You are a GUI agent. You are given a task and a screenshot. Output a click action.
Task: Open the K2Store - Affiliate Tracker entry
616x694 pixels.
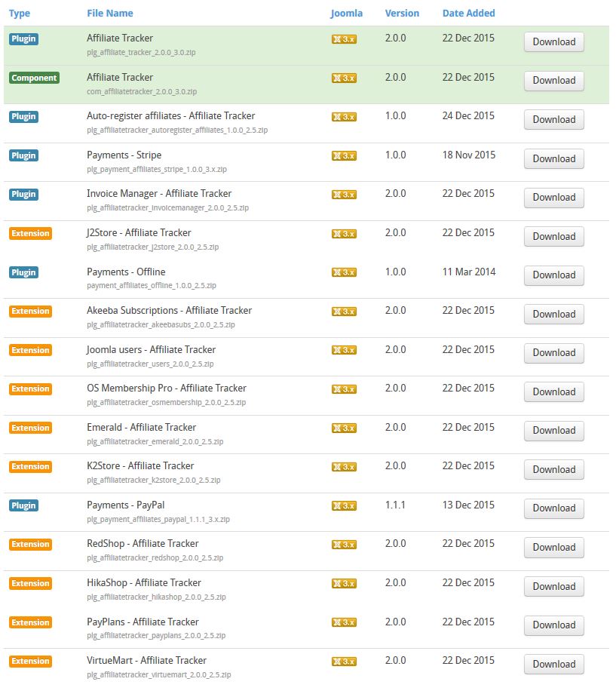140,466
